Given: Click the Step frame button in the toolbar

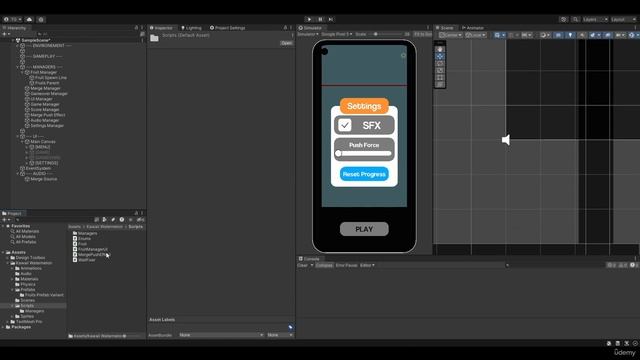Looking at the screenshot, I should [x=331, y=19].
